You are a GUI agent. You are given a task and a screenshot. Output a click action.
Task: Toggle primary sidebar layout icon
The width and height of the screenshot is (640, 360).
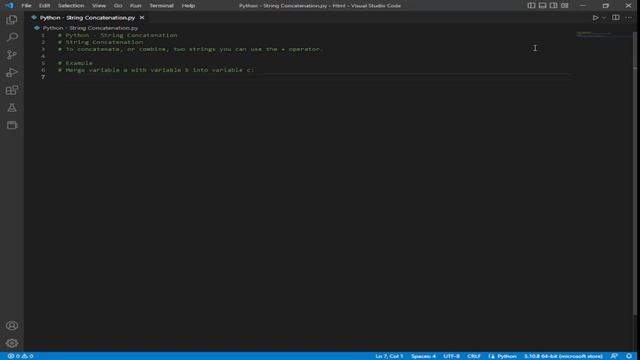[531, 6]
